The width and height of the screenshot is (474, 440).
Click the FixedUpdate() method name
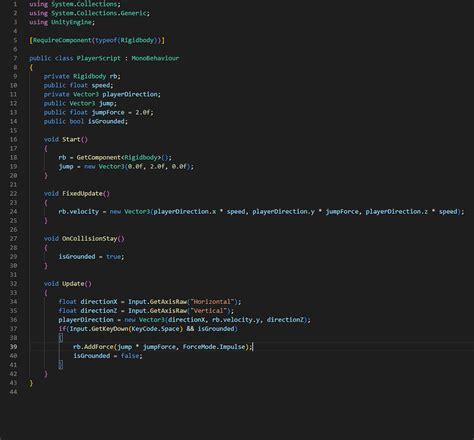[86, 193]
